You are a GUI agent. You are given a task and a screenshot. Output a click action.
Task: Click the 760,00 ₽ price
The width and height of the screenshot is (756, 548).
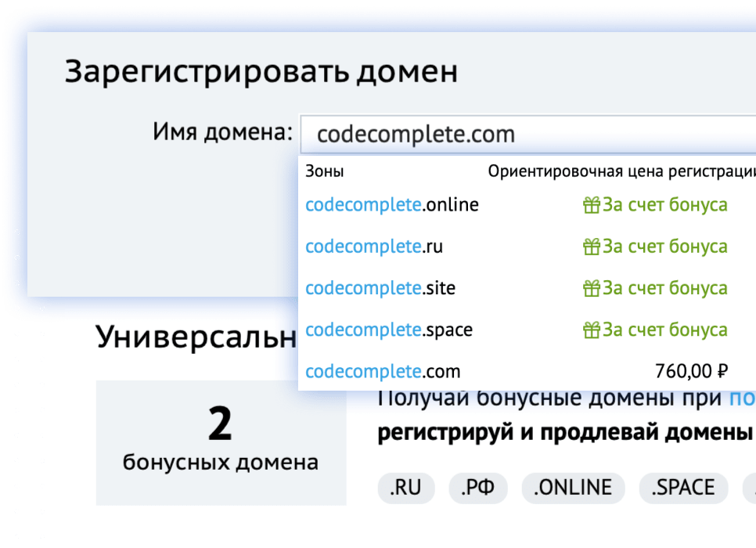[x=691, y=371]
